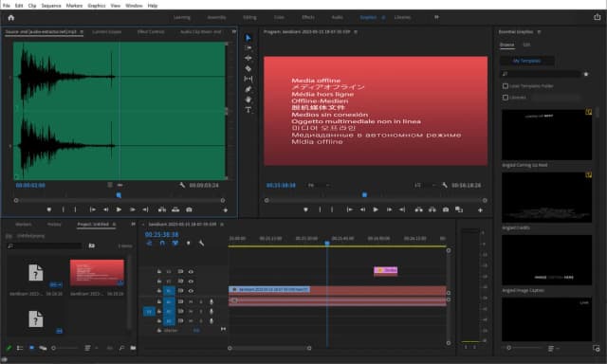This screenshot has height=364, width=607.
Task: Select the Editing workspace
Action: 249,17
